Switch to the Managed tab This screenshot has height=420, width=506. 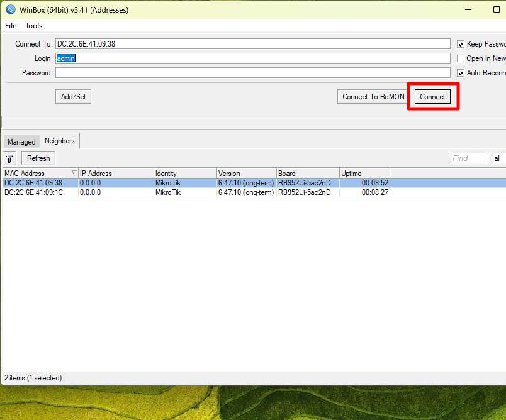21,142
